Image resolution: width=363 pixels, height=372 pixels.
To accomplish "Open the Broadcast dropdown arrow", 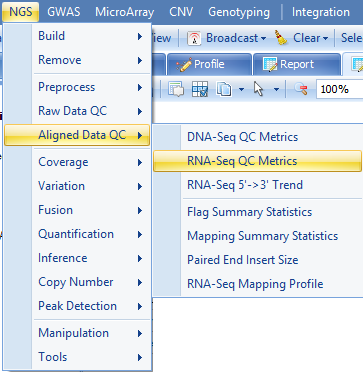I will (x=263, y=39).
